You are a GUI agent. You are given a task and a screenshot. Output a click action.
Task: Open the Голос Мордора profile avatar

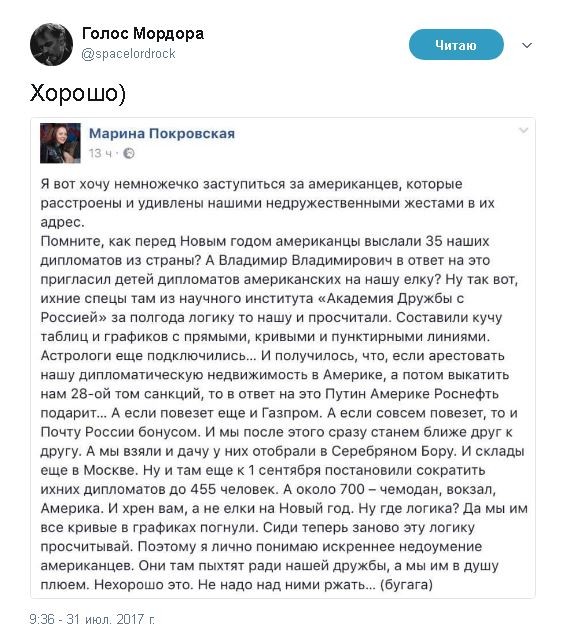pos(51,44)
